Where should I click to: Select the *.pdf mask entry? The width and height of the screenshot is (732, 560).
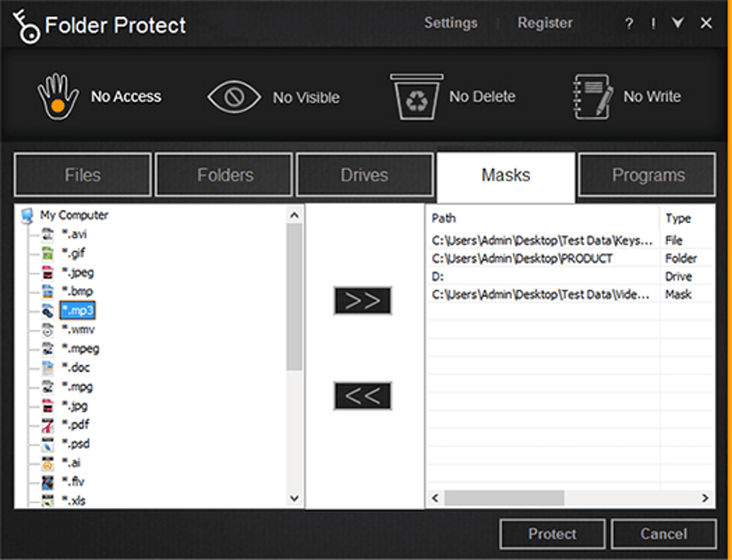pyautogui.click(x=75, y=424)
